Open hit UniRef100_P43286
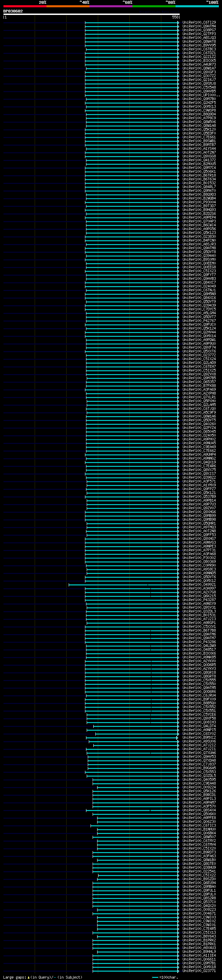The image size is (222, 980). (x=199, y=642)
